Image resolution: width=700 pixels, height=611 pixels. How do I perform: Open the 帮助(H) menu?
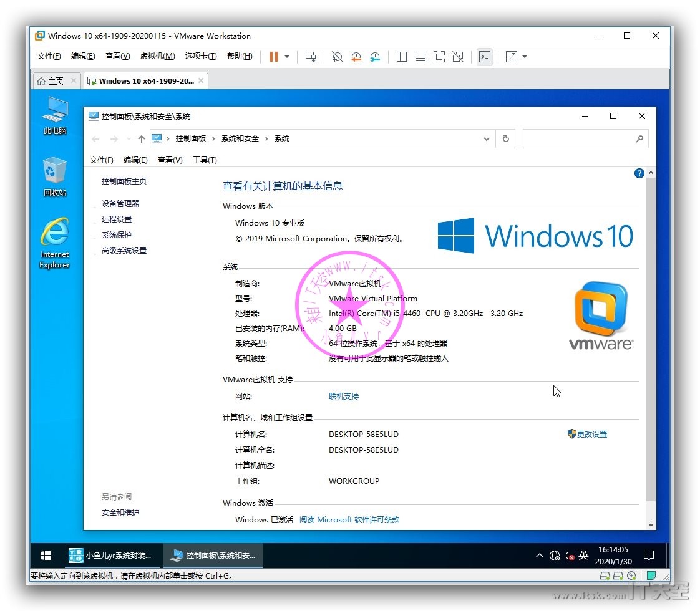(x=240, y=55)
